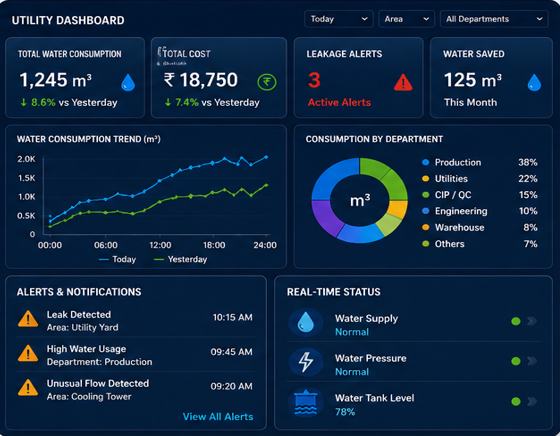Click the m³ center of the donut chart
The width and height of the screenshot is (560, 436).
360,201
